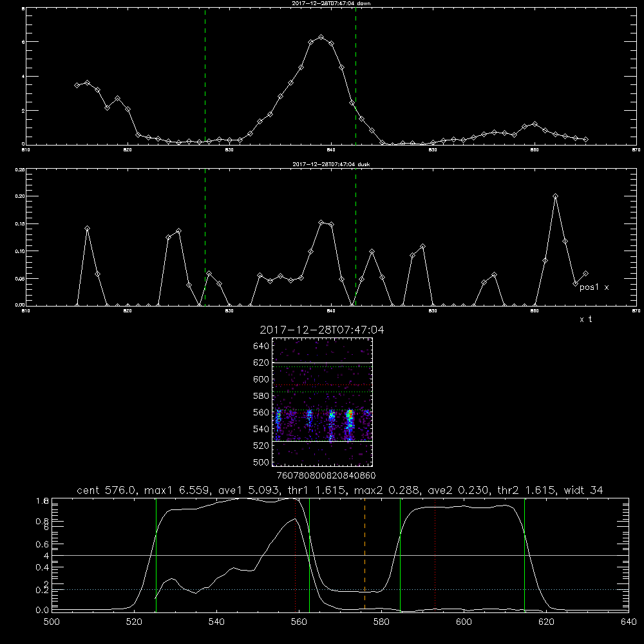Click the dawn plot title '2017-12-28T07:47:04 dawn'
The width and height of the screenshot is (644, 644).
[x=331, y=3]
